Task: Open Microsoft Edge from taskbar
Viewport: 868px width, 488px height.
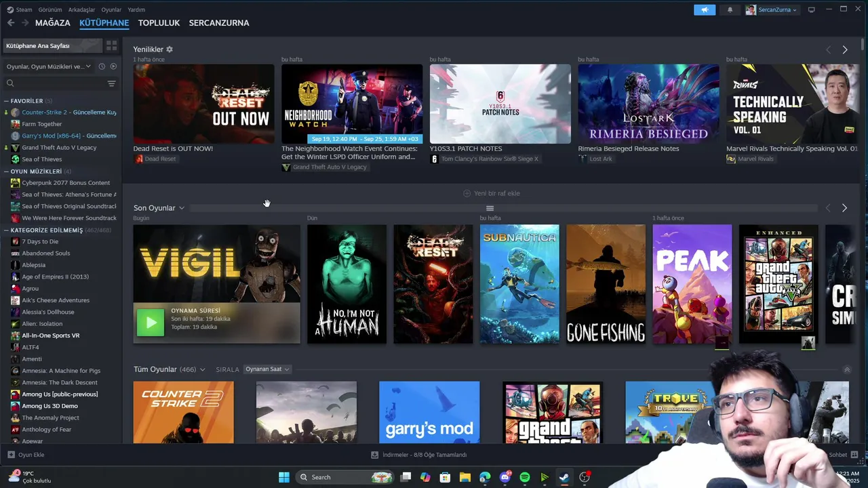Action: 485,477
